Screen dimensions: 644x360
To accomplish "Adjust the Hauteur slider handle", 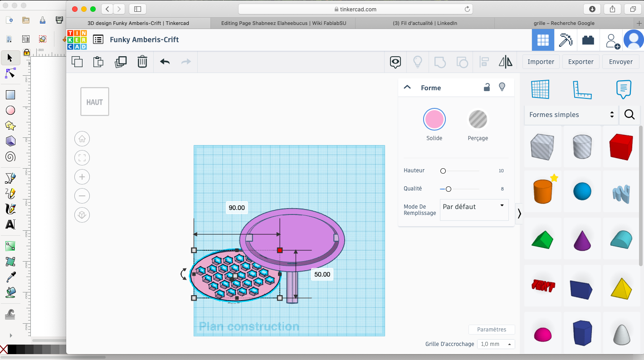I will pos(443,171).
